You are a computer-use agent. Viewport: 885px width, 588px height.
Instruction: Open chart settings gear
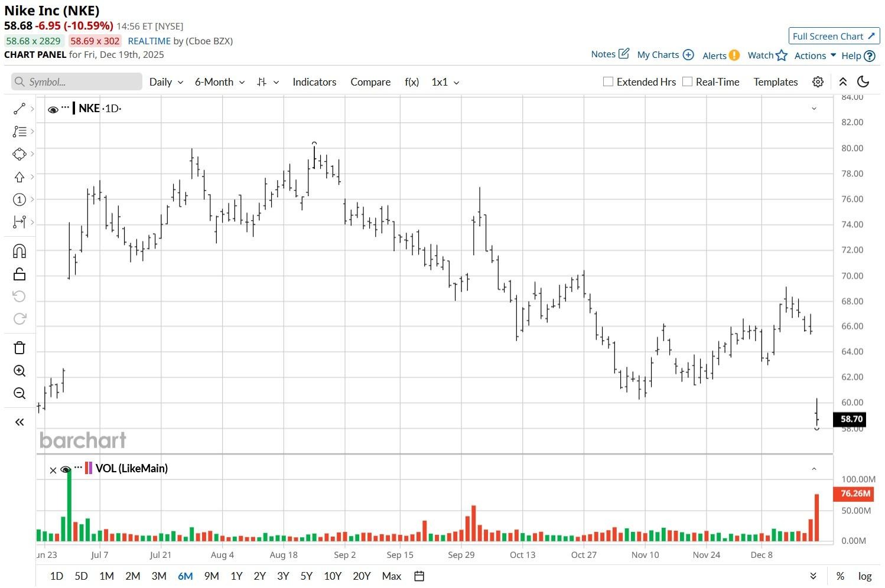pyautogui.click(x=818, y=82)
